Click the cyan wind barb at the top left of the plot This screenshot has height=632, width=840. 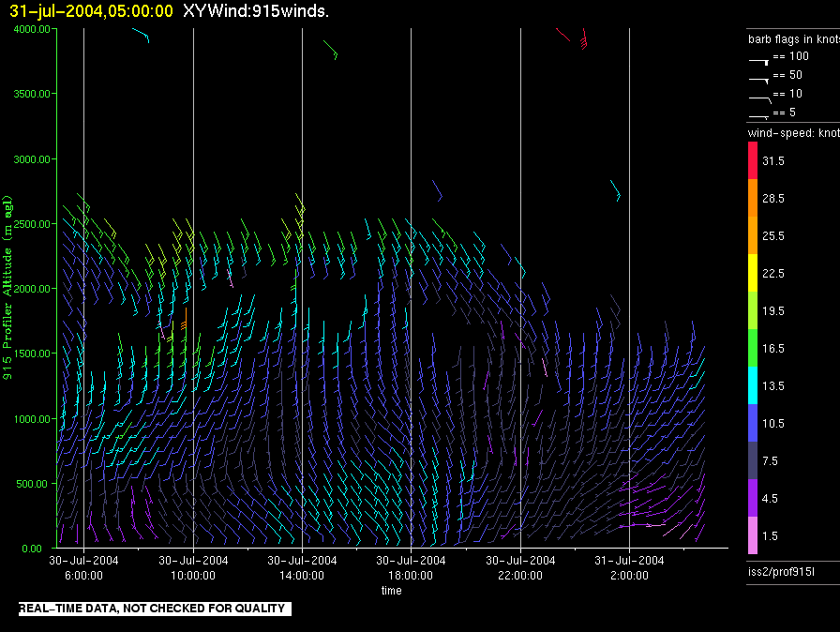click(141, 35)
